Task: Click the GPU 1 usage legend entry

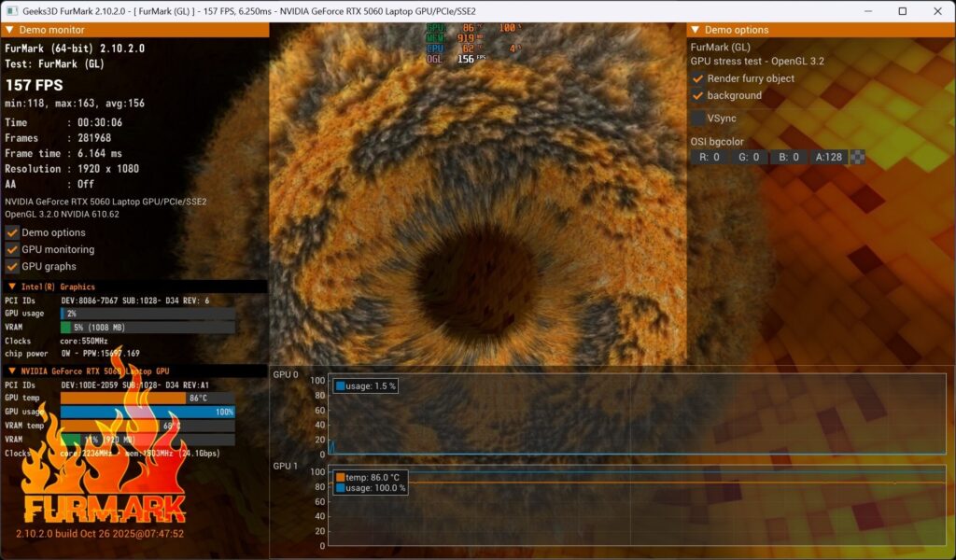Action: (370, 488)
